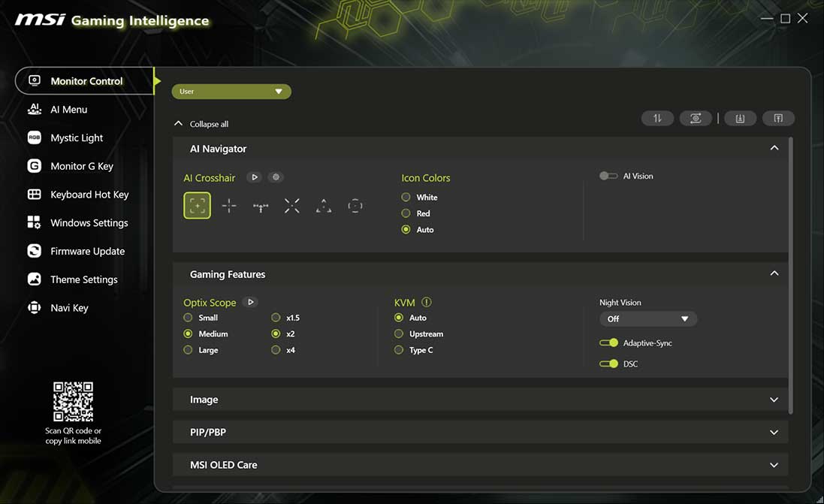Viewport: 824px width, 504px height.
Task: Click the AI Menu sidebar icon
Action: (x=34, y=109)
